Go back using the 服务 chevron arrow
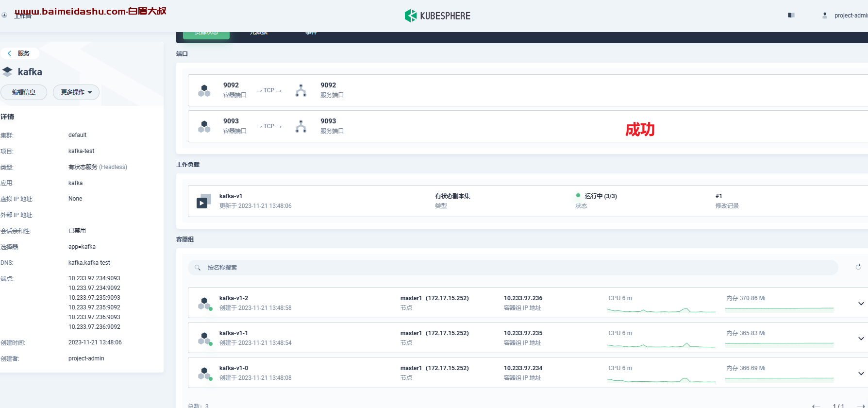This screenshot has height=408, width=868. [9, 53]
